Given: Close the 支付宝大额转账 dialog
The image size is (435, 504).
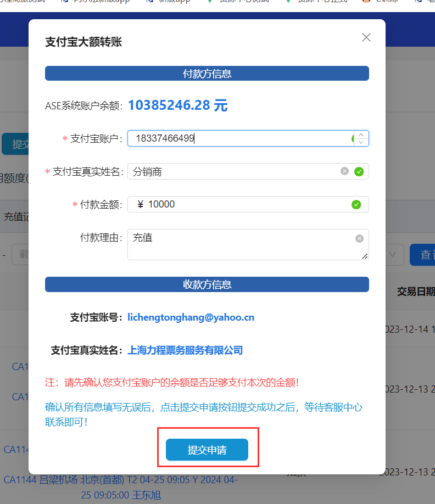Looking at the screenshot, I should coord(366,37).
